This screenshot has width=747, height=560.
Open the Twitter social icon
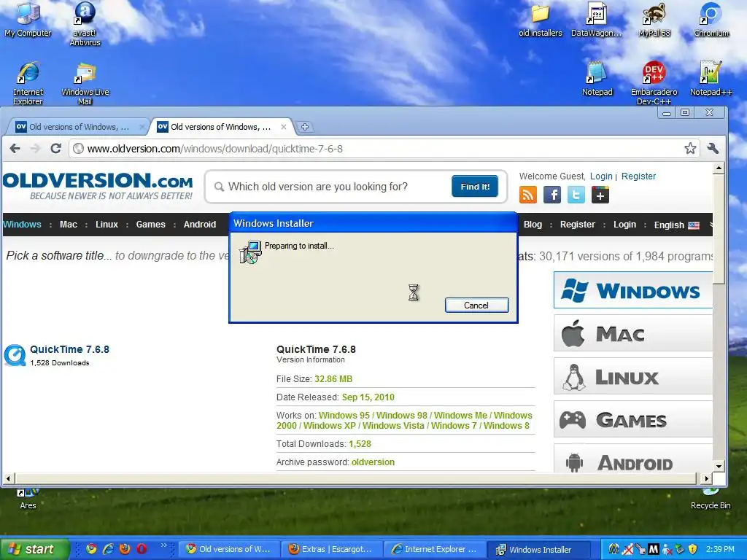[576, 195]
